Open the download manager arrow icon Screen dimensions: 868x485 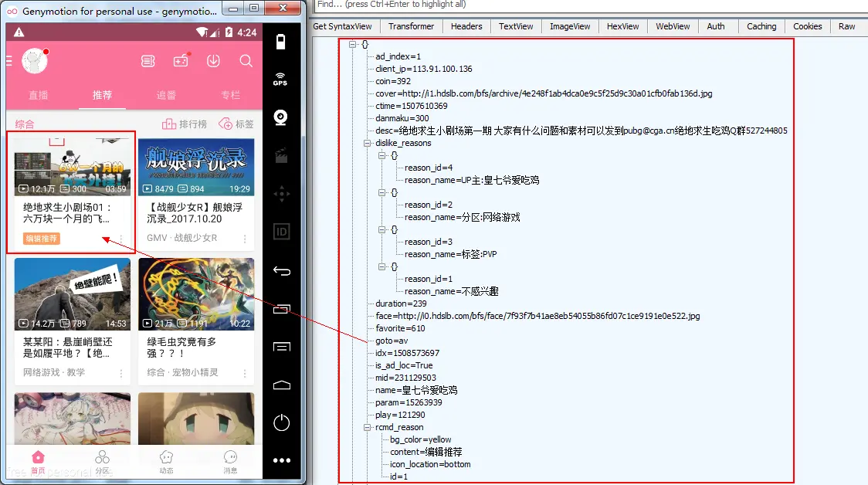[214, 61]
